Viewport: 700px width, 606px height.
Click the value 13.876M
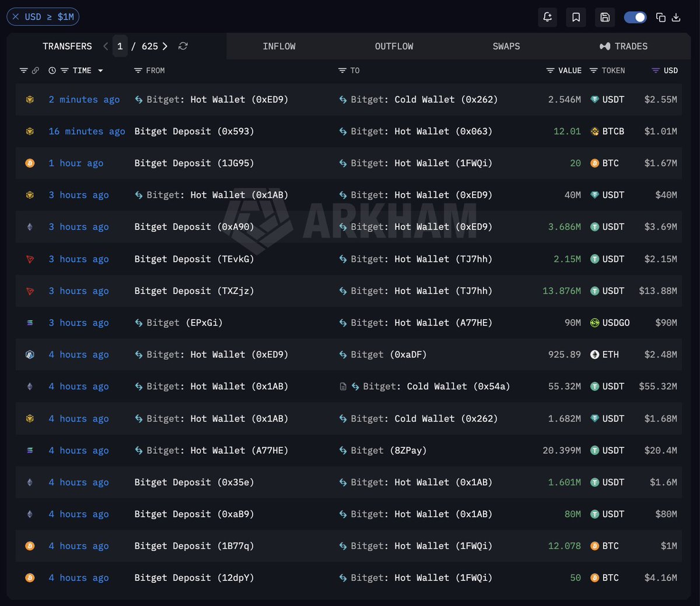[562, 290]
